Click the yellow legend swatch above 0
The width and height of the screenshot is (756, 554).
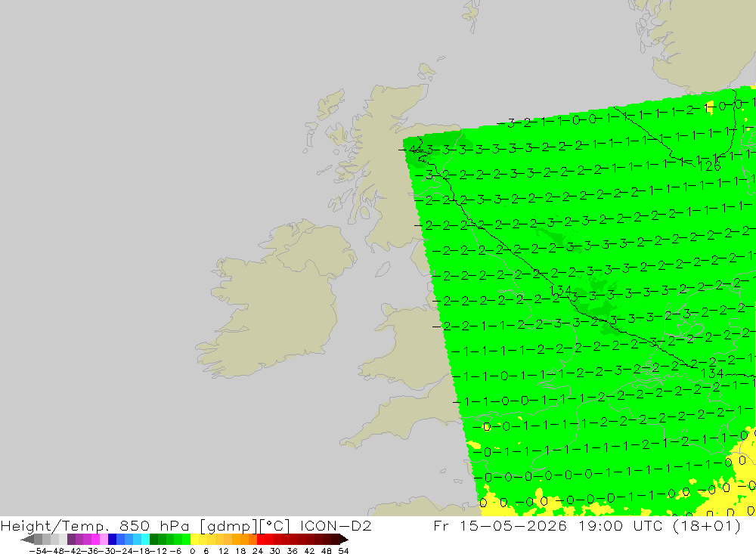coord(195,539)
